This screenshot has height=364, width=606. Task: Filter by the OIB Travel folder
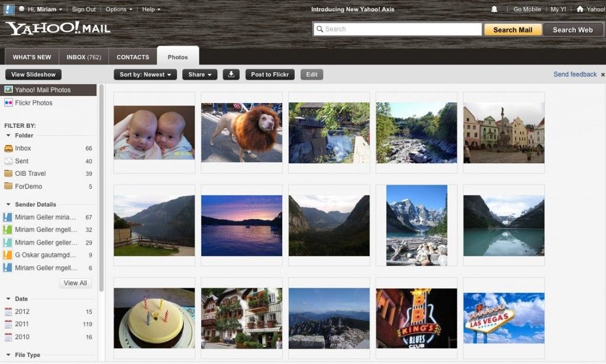coord(30,174)
